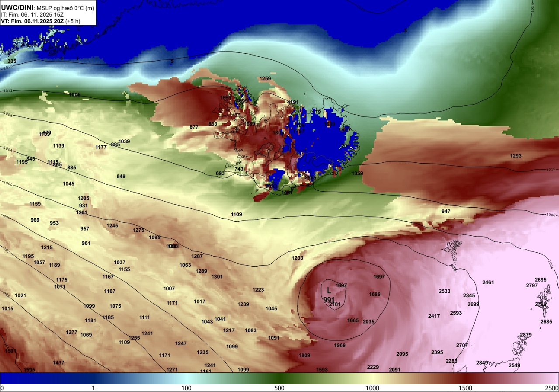Image resolution: width=559 pixels, height=392 pixels.
Task: Click the height value 4191 over Iceland
Action: tap(293, 102)
